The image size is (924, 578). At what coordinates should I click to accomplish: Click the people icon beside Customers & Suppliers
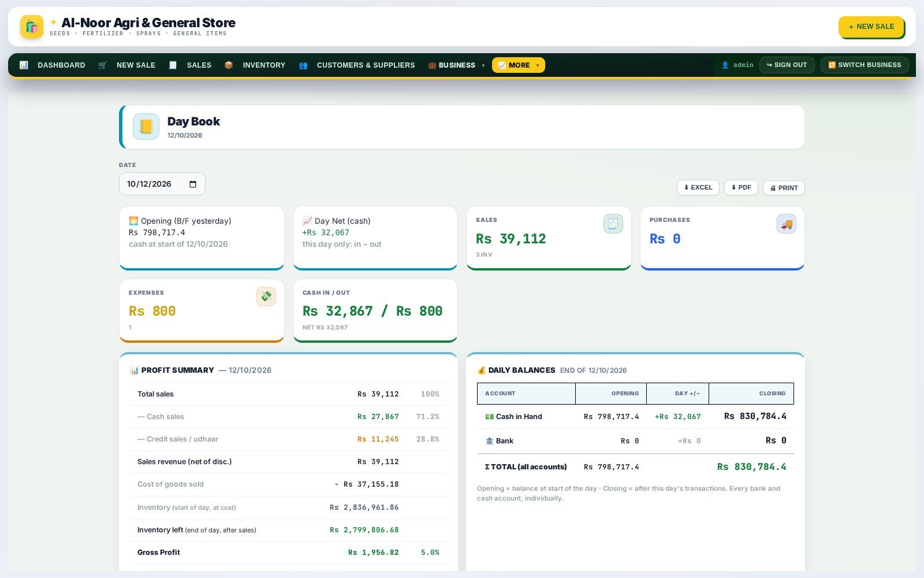pos(303,65)
